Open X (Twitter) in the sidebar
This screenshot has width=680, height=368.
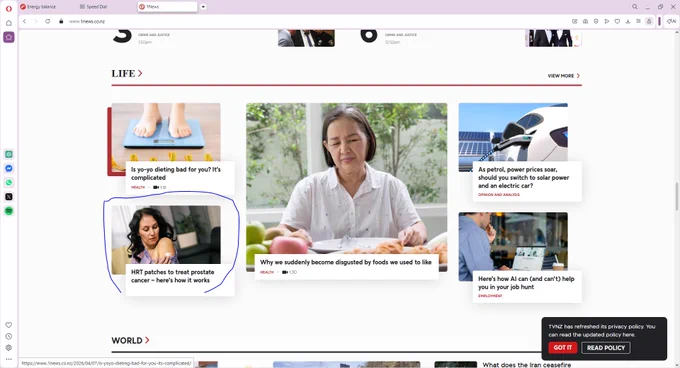(x=9, y=197)
